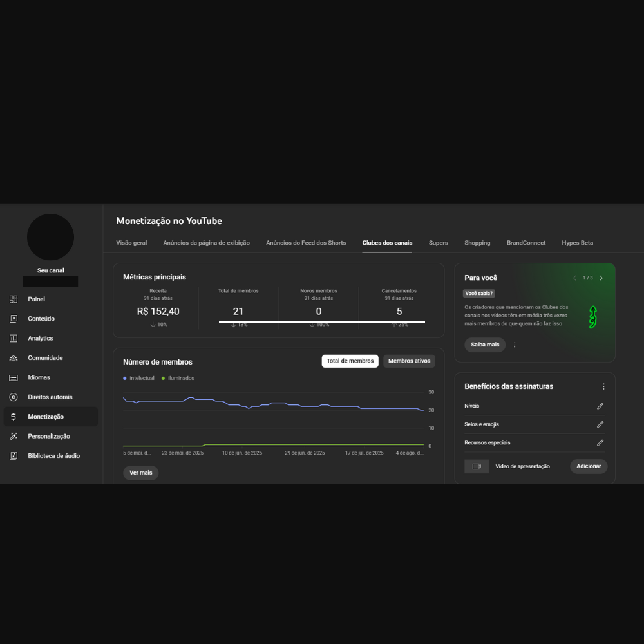Switch chart to Membros ativos
This screenshot has height=644, width=644.
click(409, 361)
